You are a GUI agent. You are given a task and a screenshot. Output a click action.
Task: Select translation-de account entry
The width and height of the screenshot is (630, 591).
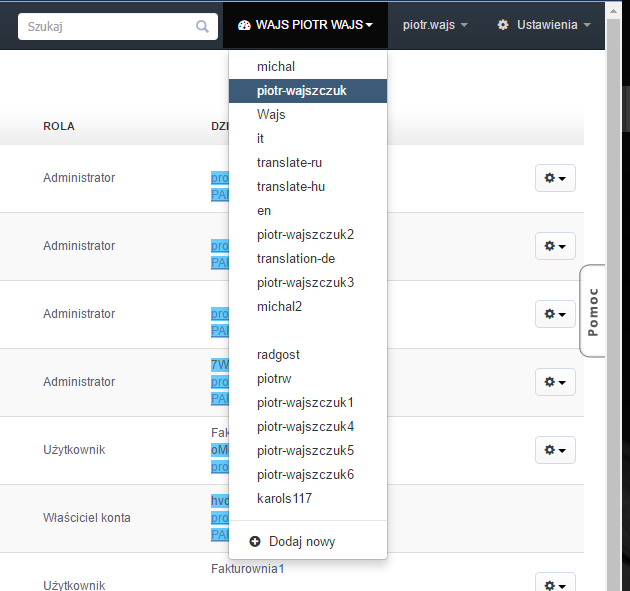pos(296,258)
